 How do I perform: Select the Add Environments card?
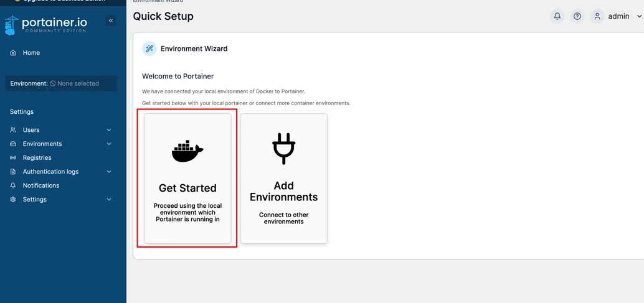pyautogui.click(x=283, y=179)
